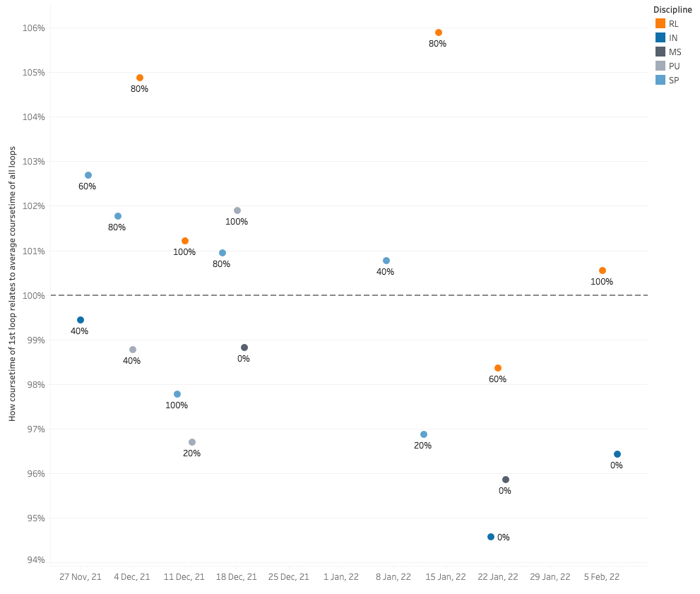Image resolution: width=700 pixels, height=594 pixels.
Task: Select the dark blue point labeled 40%
Action: [x=81, y=320]
